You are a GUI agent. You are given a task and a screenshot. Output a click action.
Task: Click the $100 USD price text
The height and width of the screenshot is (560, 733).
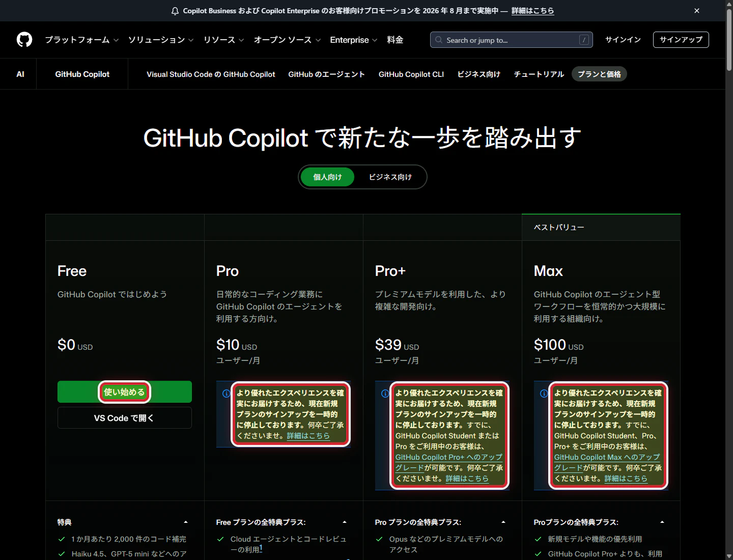click(x=558, y=345)
